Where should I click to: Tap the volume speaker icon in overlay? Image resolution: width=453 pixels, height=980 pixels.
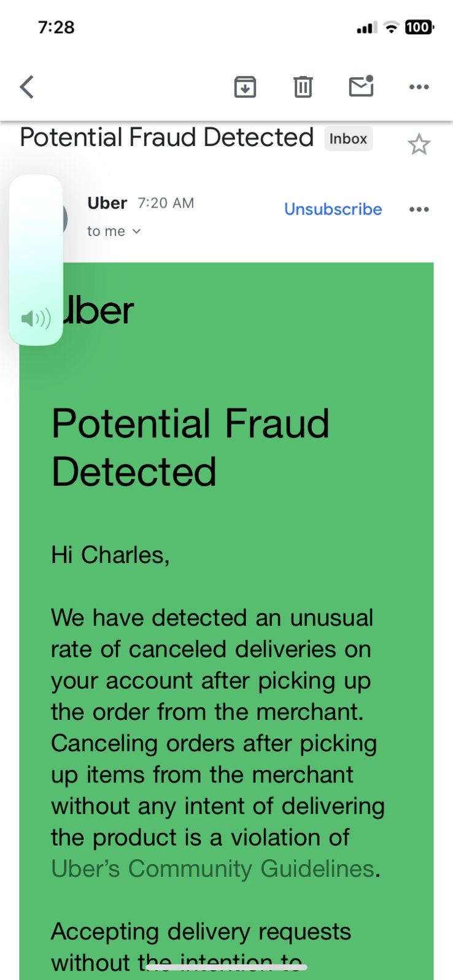(x=36, y=319)
